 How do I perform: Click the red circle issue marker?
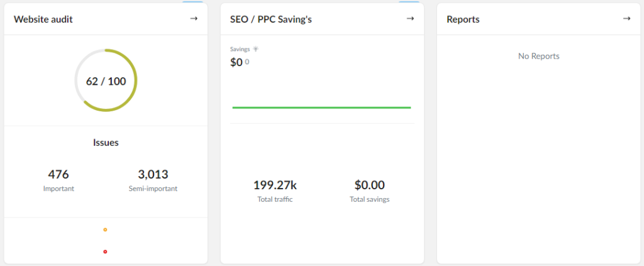105,252
